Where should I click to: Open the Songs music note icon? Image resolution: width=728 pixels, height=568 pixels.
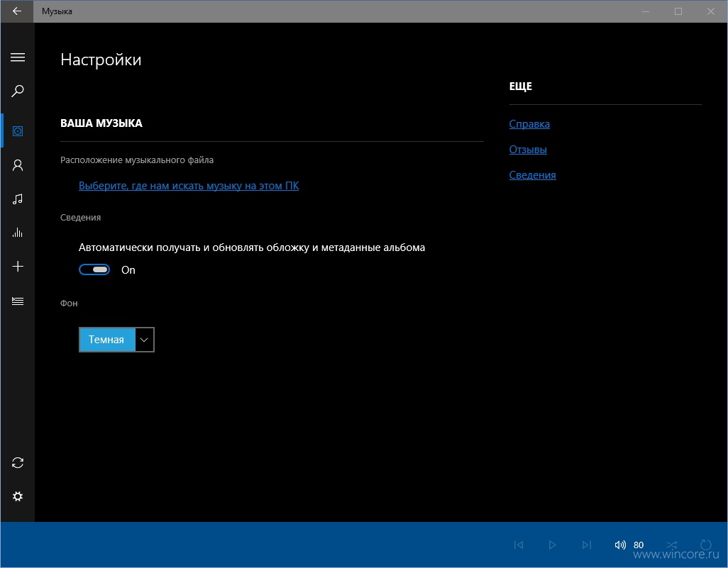click(18, 199)
